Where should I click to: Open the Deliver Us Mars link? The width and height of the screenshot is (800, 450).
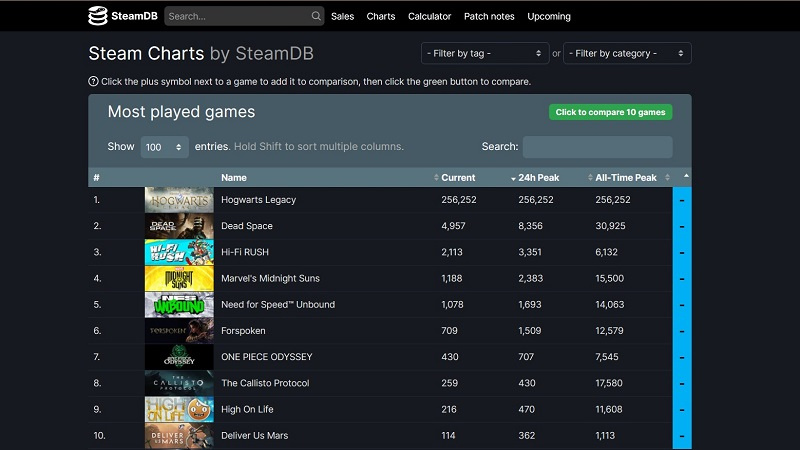[x=254, y=436]
